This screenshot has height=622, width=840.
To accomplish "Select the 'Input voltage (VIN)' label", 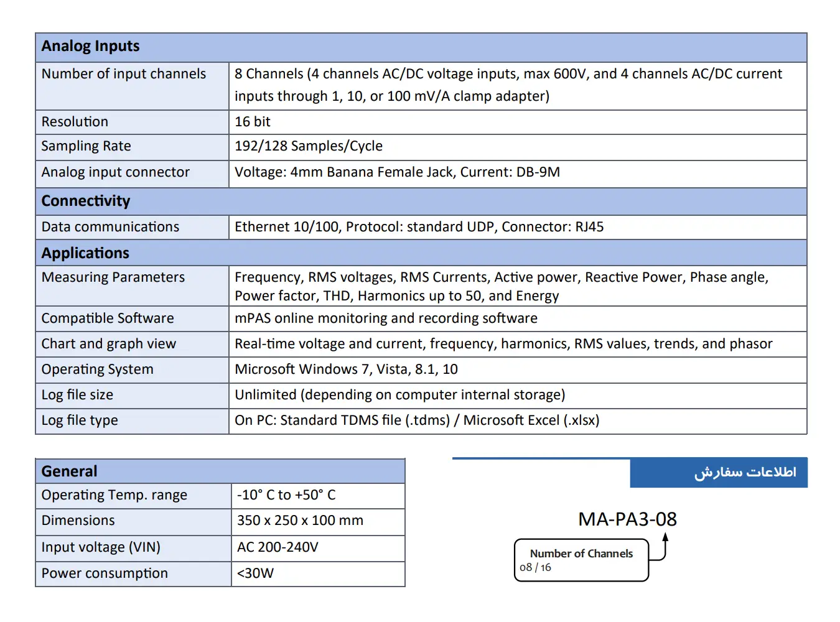I will click(101, 547).
